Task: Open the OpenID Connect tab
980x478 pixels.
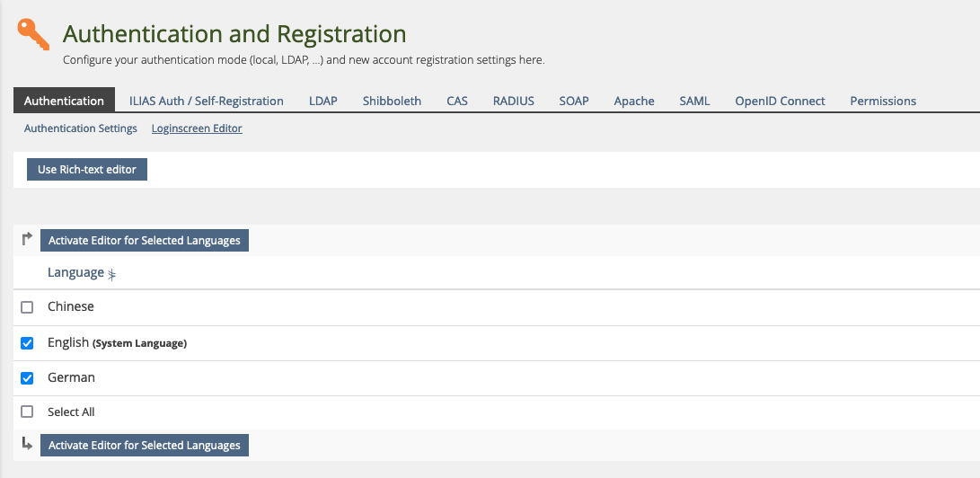Action: tap(780, 101)
